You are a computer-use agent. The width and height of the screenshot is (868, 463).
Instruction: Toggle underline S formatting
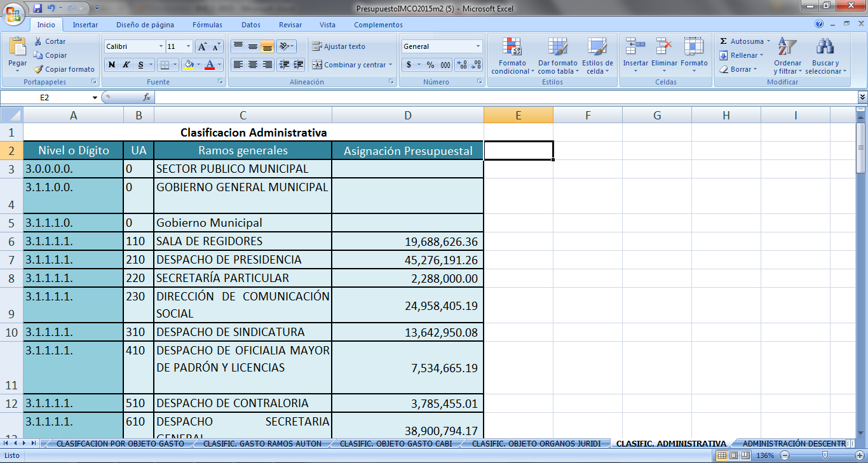[140, 65]
